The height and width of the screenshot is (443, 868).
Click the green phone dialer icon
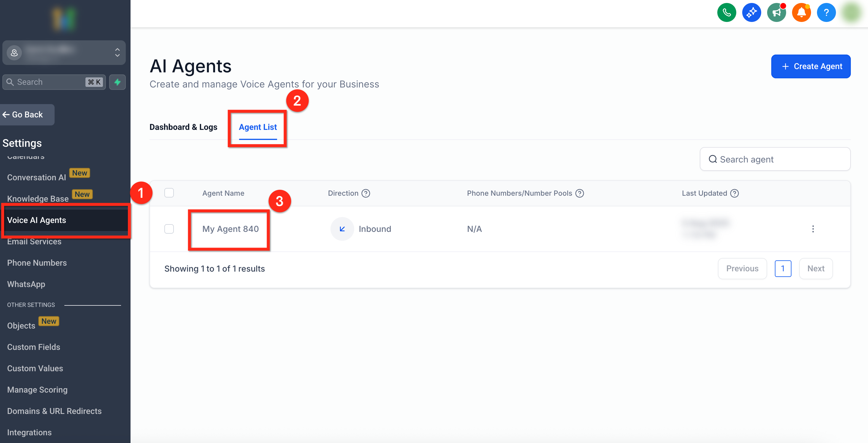pyautogui.click(x=726, y=13)
